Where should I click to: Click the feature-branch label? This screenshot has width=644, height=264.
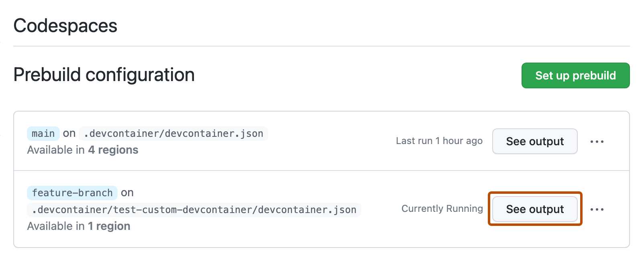tap(72, 193)
